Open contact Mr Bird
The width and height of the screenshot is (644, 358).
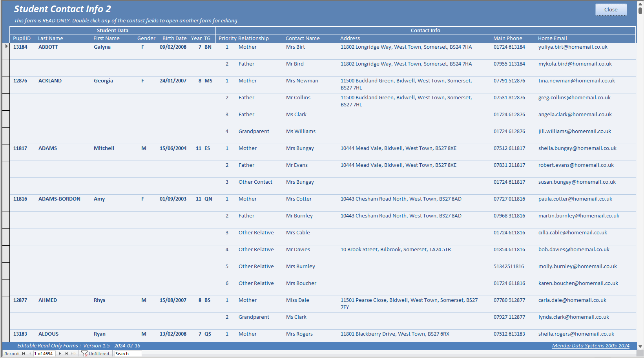click(295, 64)
